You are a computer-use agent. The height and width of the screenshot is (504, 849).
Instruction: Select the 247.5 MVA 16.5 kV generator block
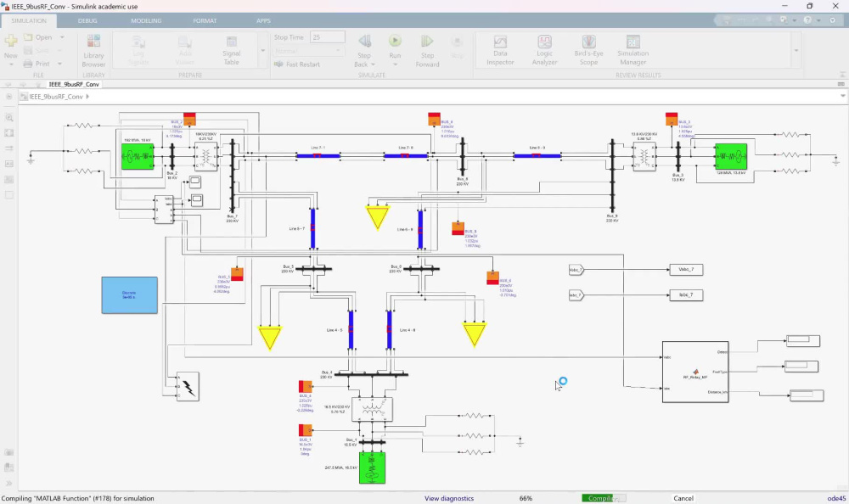[372, 468]
